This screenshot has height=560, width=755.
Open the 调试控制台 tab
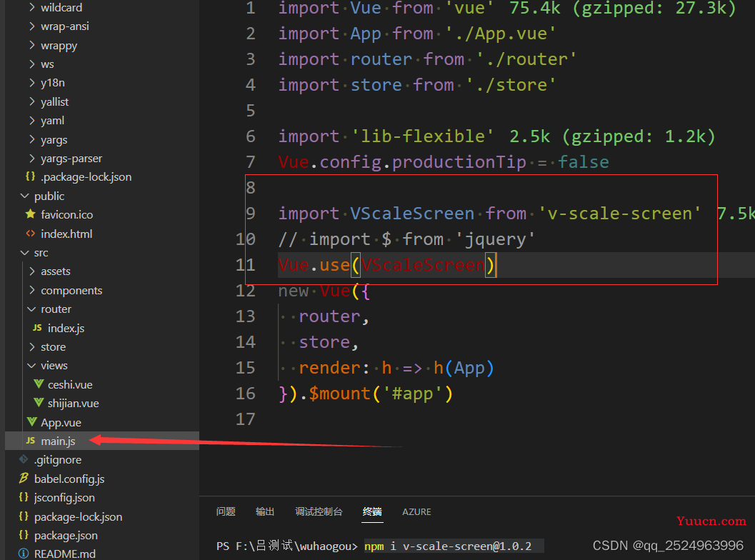319,512
